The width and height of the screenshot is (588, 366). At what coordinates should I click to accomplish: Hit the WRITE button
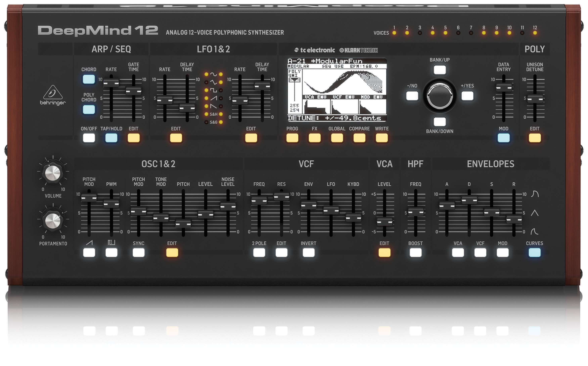[382, 138]
